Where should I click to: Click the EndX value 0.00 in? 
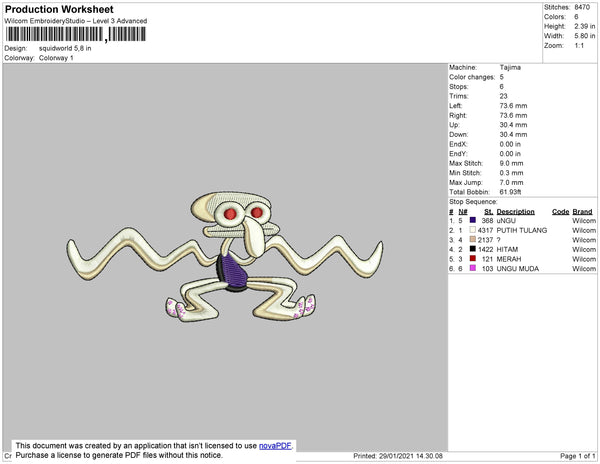510,144
